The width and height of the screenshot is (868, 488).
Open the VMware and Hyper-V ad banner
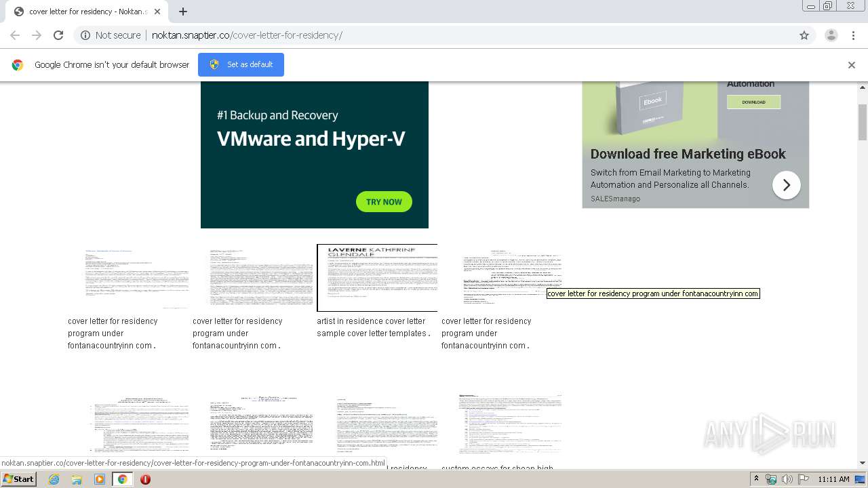(x=315, y=155)
